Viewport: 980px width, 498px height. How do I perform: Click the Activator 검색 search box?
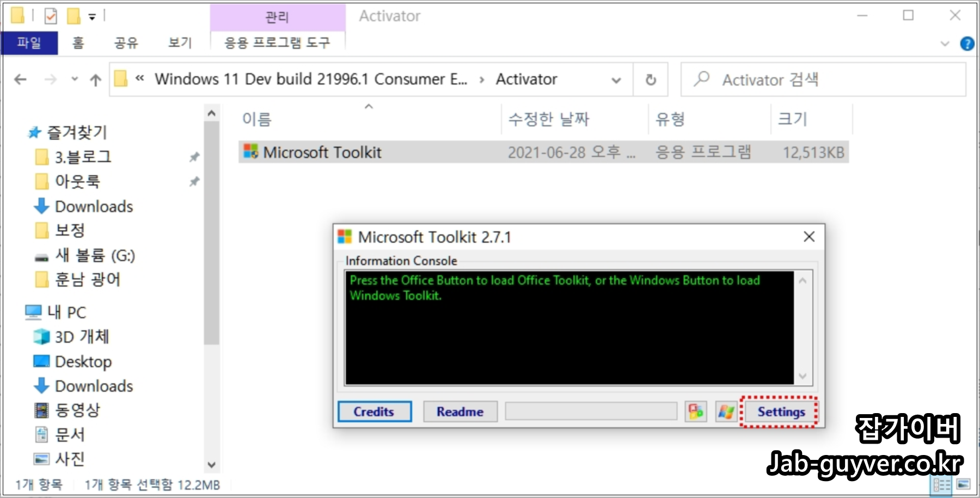823,79
